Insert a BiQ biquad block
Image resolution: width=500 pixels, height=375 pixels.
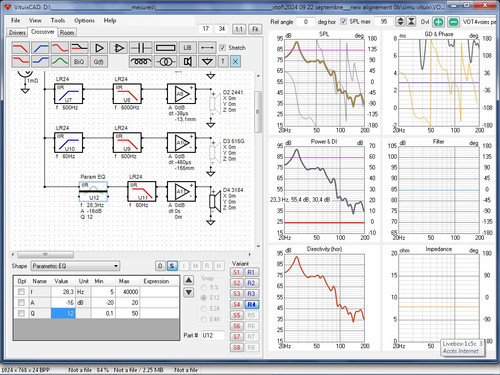79,61
